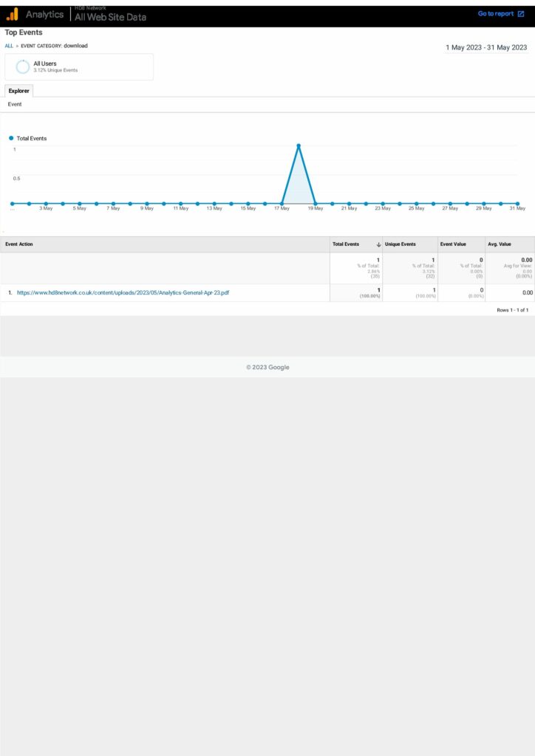Select the Event sub-tab
The image size is (535, 756).
15,105
